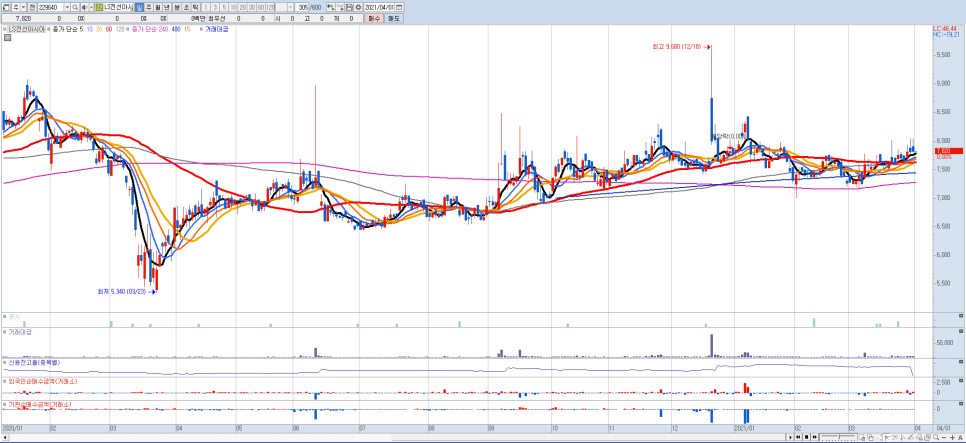Click the magnifier search icon beside code 229640
Screen dimensions: 966x443
coord(75,7)
